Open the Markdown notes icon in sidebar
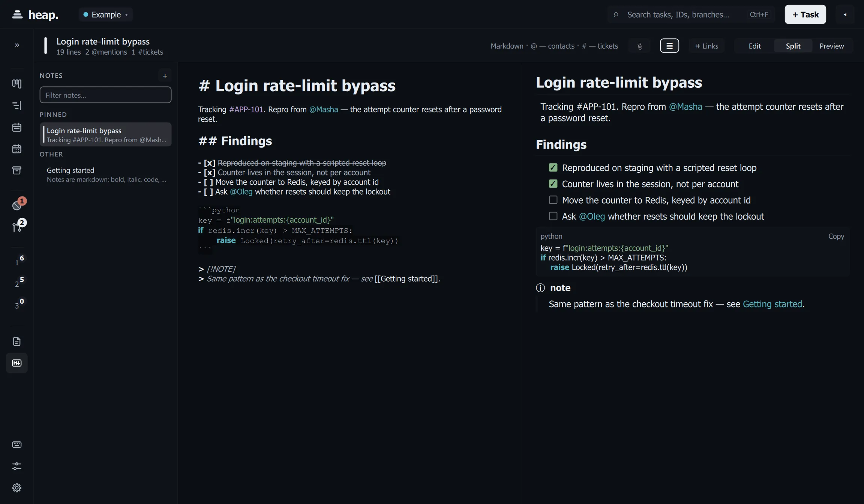Image resolution: width=864 pixels, height=504 pixels. tap(17, 363)
